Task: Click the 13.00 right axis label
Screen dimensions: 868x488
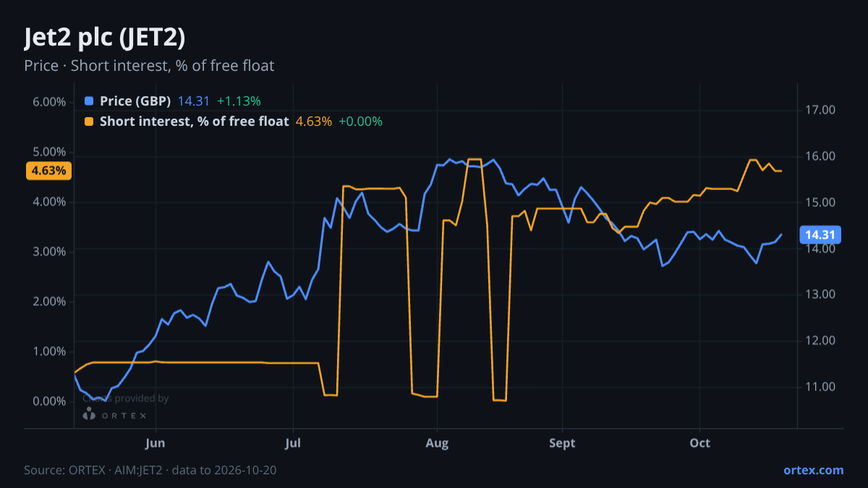Action: [x=820, y=294]
